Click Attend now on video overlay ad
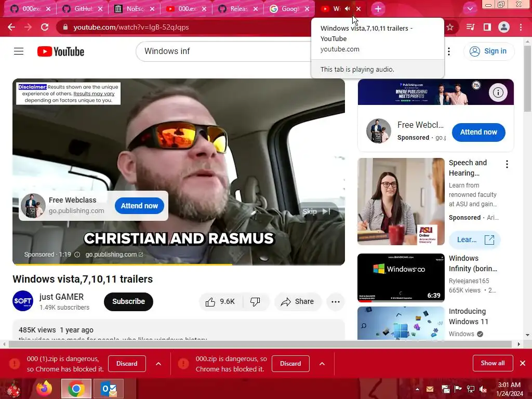This screenshot has height=399, width=532. 139,206
